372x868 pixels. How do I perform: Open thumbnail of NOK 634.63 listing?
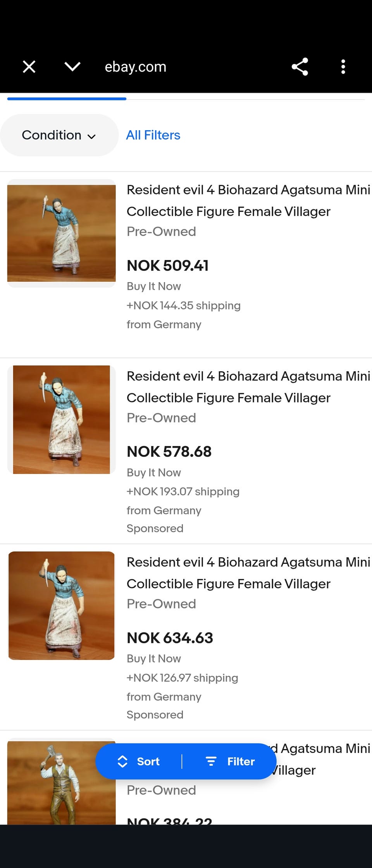61,605
